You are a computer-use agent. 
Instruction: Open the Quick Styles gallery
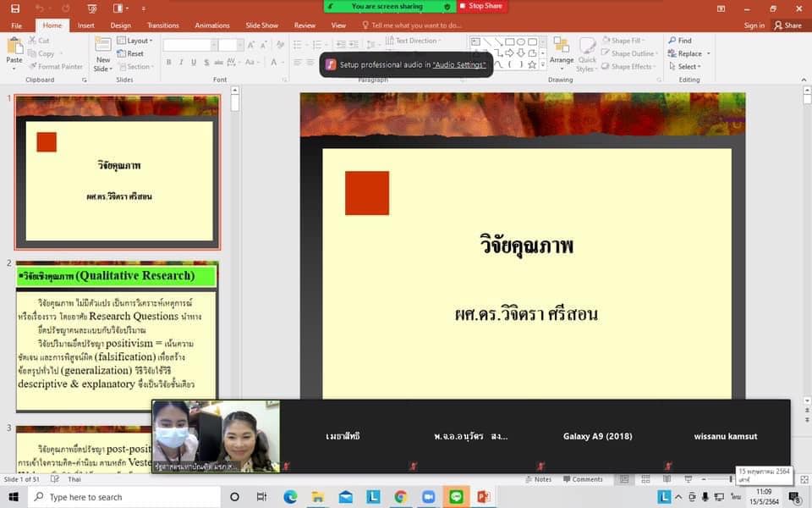pos(587,53)
